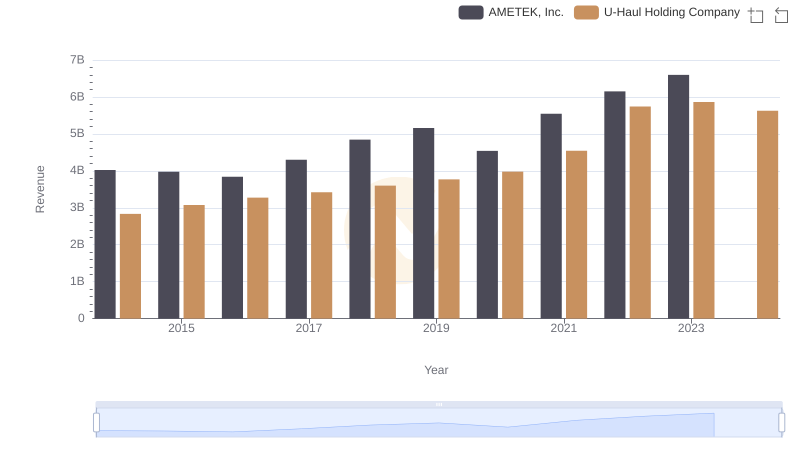The image size is (800, 461).
Task: Click the U-Haul tan legend swatch
Action: pyautogui.click(x=586, y=12)
